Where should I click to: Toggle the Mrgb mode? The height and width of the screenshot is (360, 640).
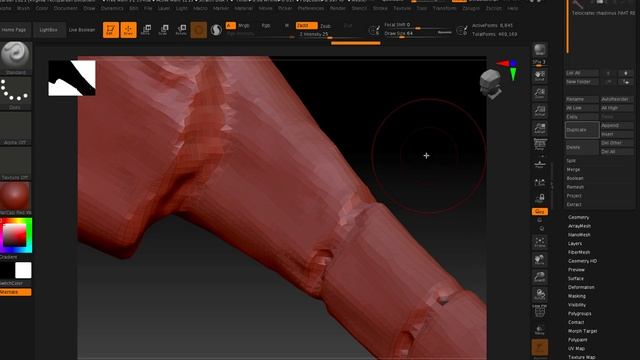tap(244, 25)
